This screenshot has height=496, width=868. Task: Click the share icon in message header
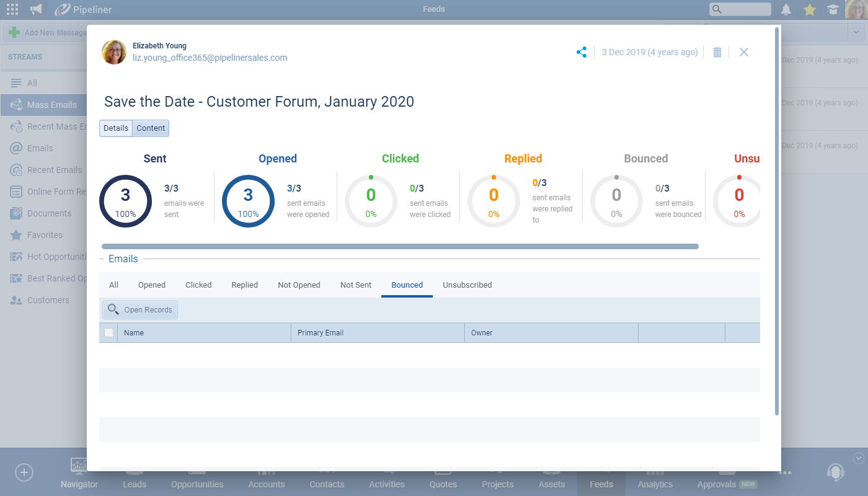pyautogui.click(x=582, y=52)
